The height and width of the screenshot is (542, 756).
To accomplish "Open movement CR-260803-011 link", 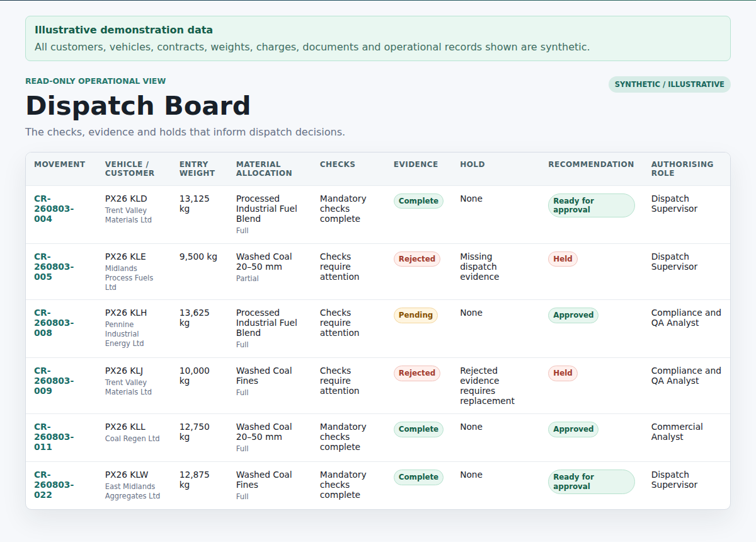I will tap(54, 437).
